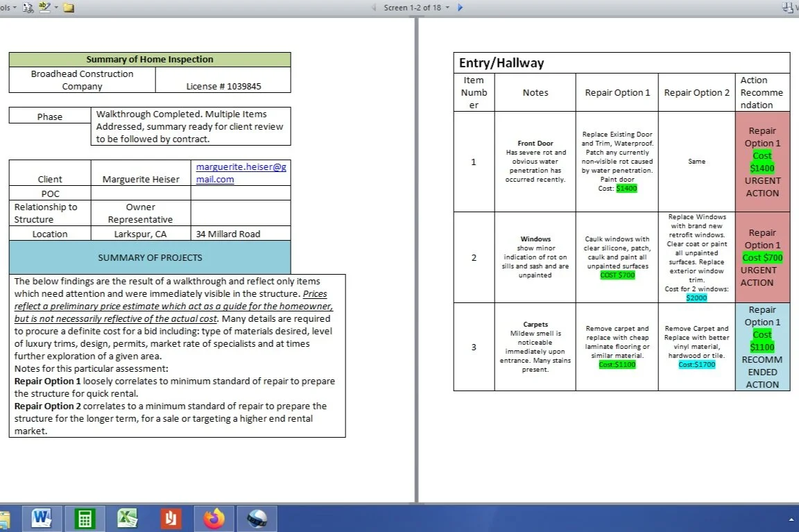This screenshot has height=532, width=799.
Task: Click the Cost $700 URGENT ACTION cell
Action: coord(762,257)
